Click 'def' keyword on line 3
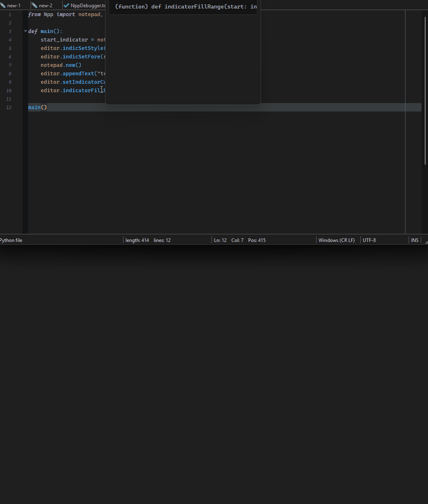 coord(33,31)
